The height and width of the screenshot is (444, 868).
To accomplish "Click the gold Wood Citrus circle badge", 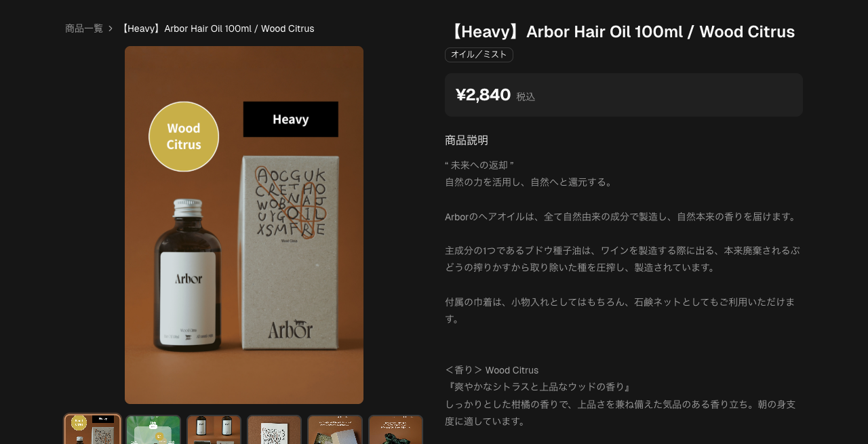I will [184, 136].
